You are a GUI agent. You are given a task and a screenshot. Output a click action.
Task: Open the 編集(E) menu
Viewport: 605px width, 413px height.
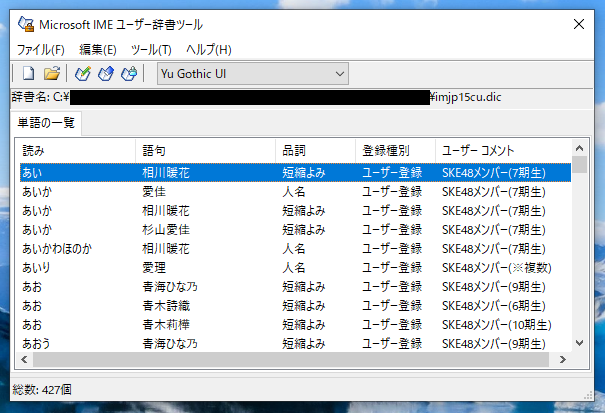98,49
